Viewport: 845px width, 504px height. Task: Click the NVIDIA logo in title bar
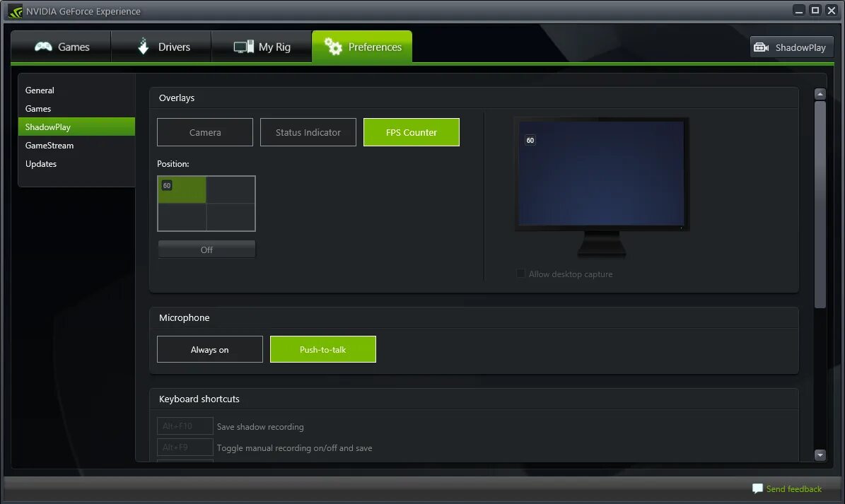pyautogui.click(x=15, y=11)
